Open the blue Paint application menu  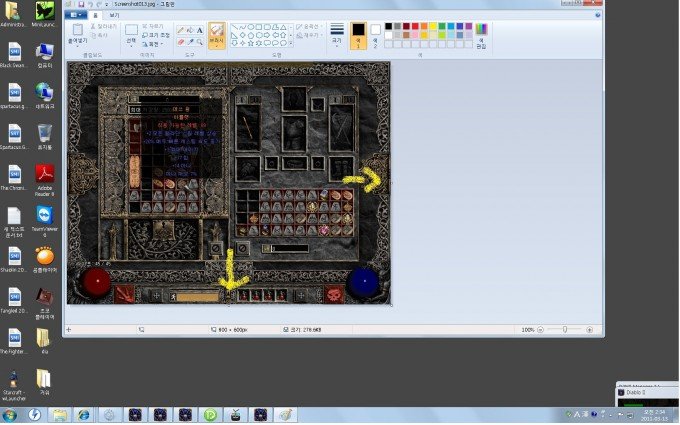75,15
